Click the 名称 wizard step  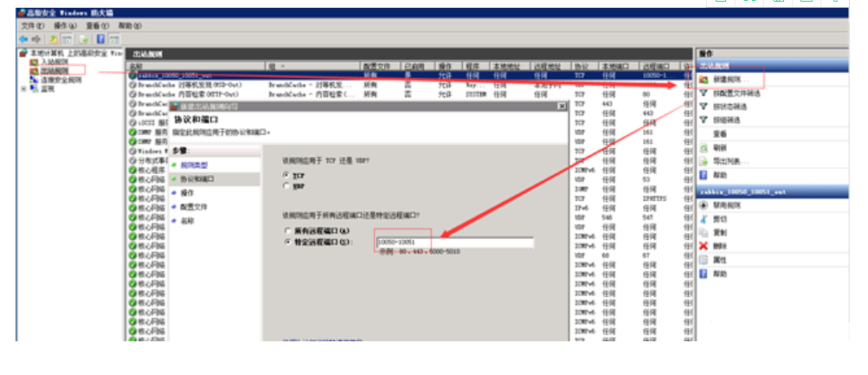click(188, 221)
